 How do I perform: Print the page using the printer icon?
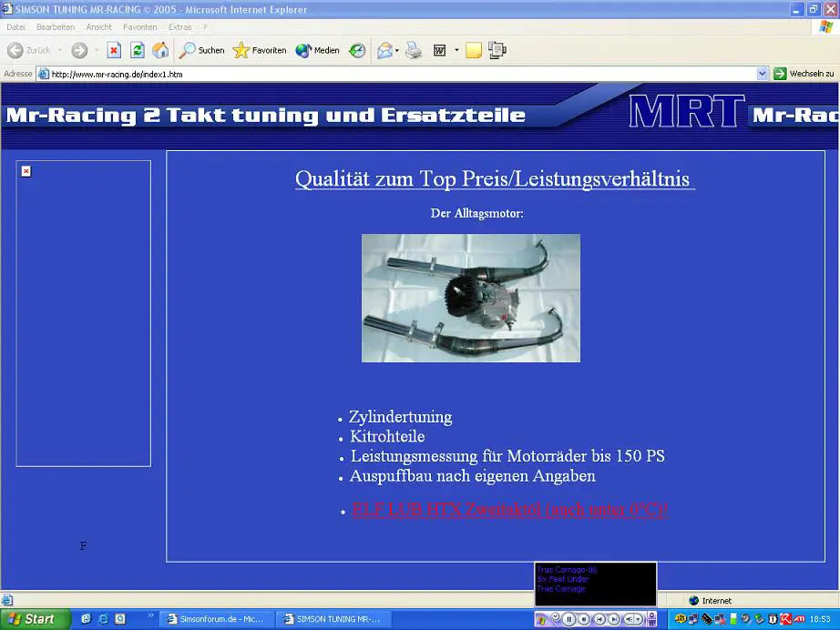(414, 50)
